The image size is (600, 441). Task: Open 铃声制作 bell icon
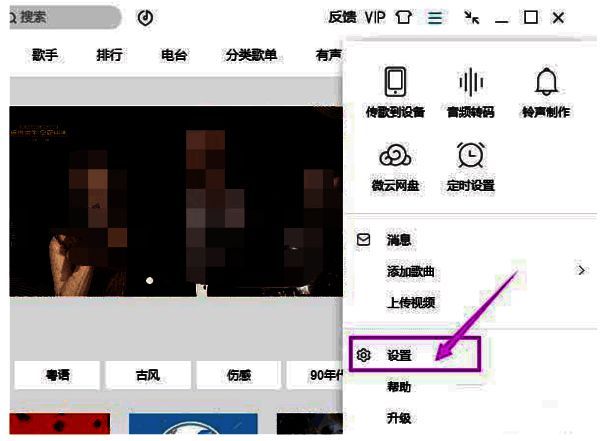546,82
